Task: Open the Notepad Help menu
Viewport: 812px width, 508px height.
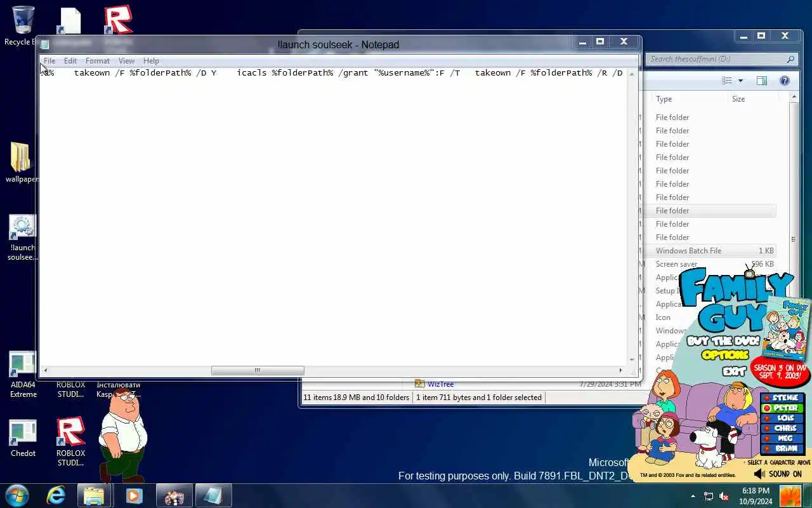Action: (x=151, y=61)
